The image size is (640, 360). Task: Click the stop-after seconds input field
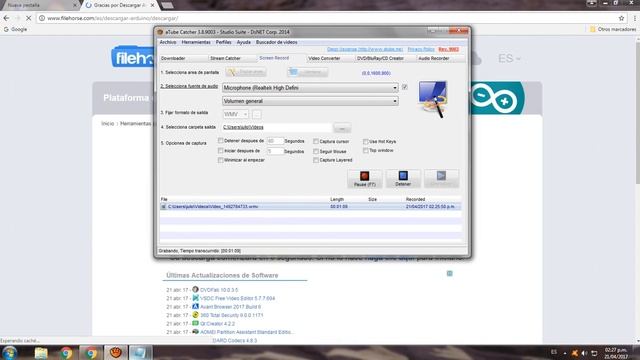[274, 141]
